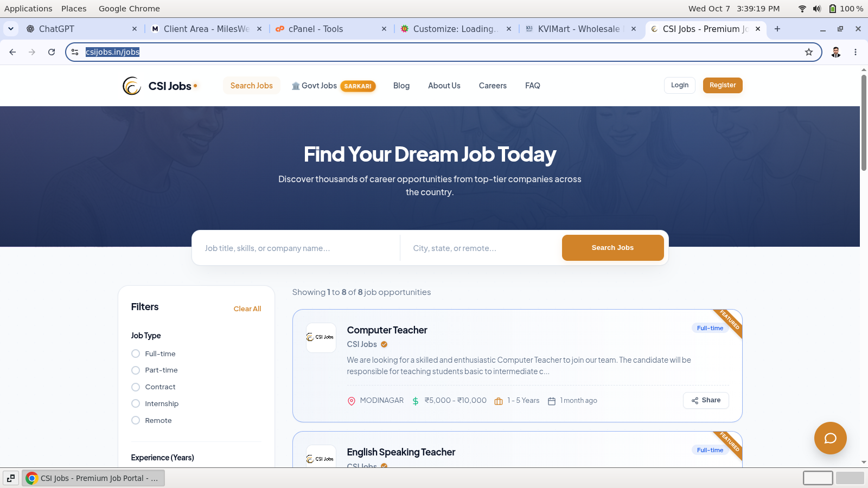Click the verified badge next to CSI Jobs

(384, 344)
